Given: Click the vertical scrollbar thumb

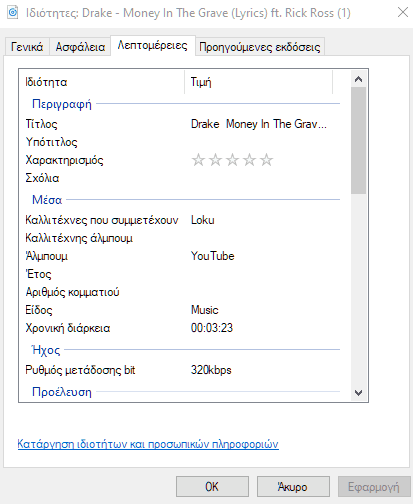Looking at the screenshot, I should click(x=358, y=140).
